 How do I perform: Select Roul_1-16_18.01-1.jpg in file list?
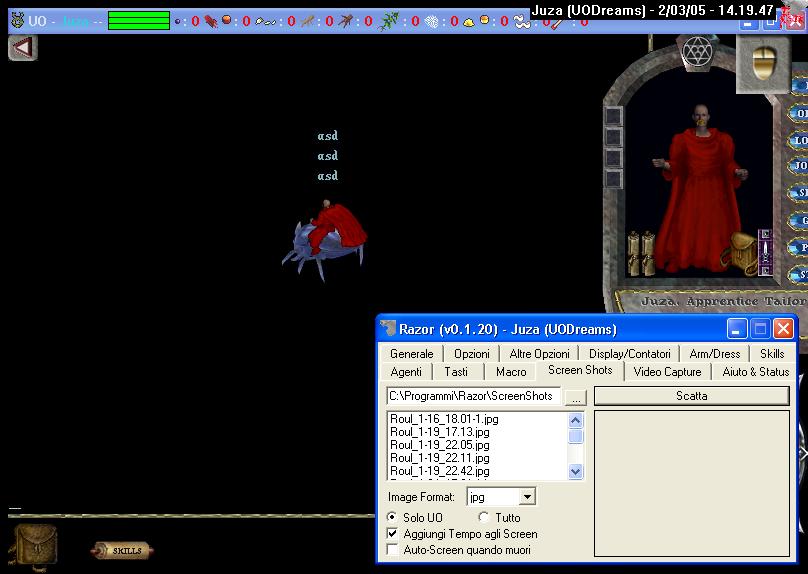pyautogui.click(x=444, y=418)
